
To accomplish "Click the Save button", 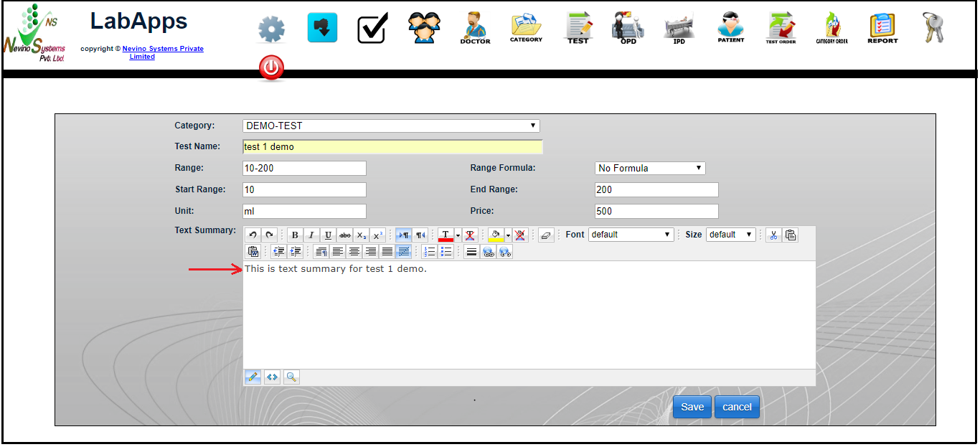I will pyautogui.click(x=692, y=407).
